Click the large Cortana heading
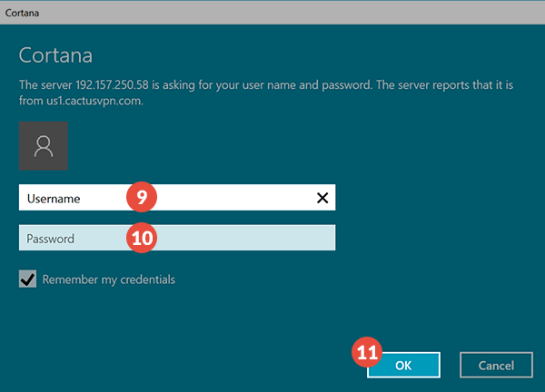Viewport: 545px width, 392px height. point(55,55)
